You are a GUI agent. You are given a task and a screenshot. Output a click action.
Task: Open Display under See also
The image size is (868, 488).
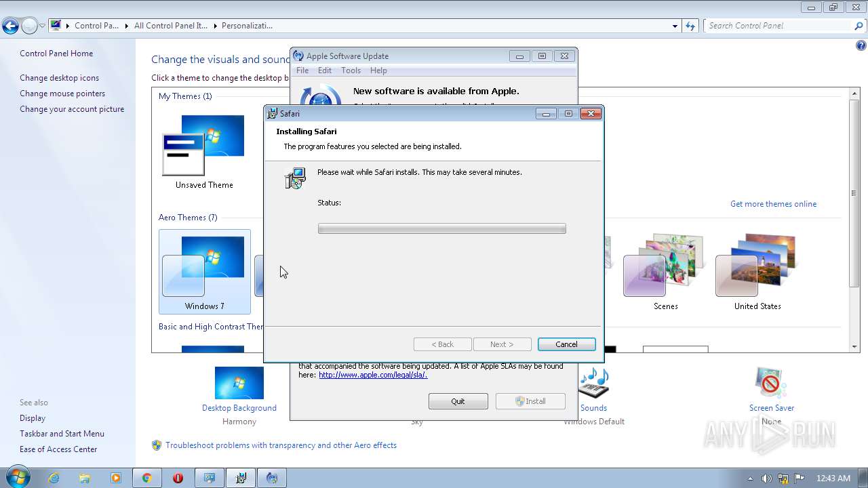pyautogui.click(x=33, y=418)
